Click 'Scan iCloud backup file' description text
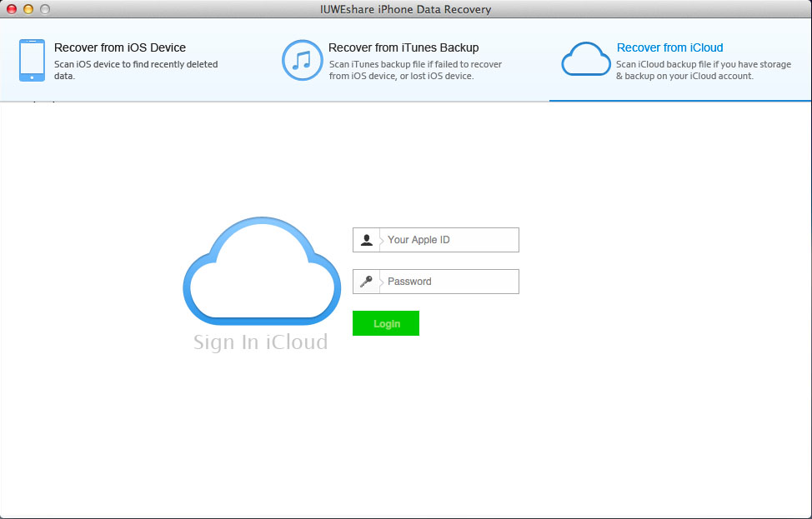Image resolution: width=812 pixels, height=519 pixels. coord(704,70)
